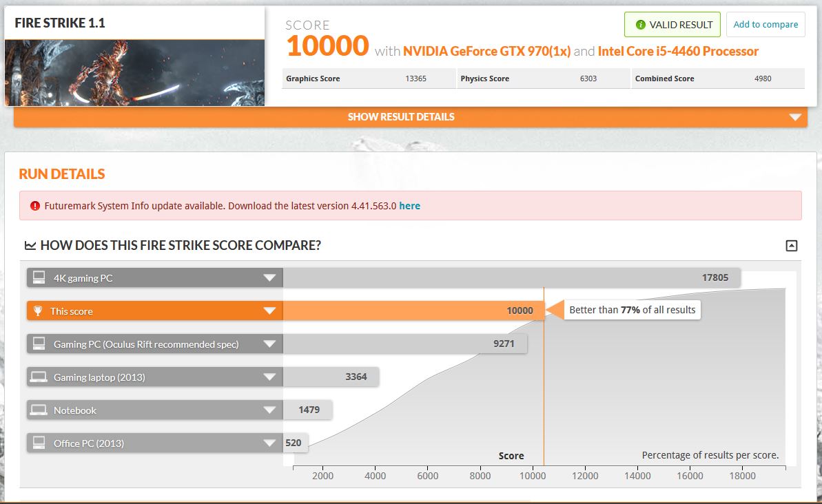Click the laptop icon for Gaming laptop (2013)
The width and height of the screenshot is (822, 504).
[39, 377]
